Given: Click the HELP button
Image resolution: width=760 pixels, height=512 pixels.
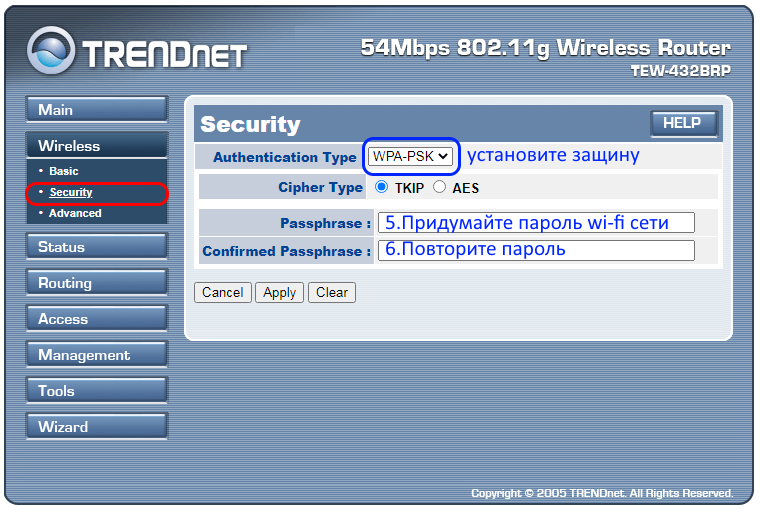Looking at the screenshot, I should [683, 123].
